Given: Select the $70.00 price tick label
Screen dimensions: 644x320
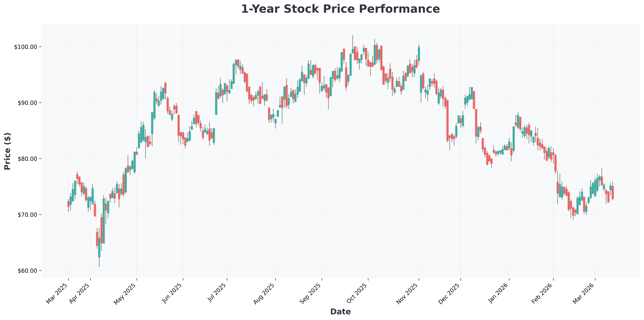Looking at the screenshot, I should [x=26, y=215].
